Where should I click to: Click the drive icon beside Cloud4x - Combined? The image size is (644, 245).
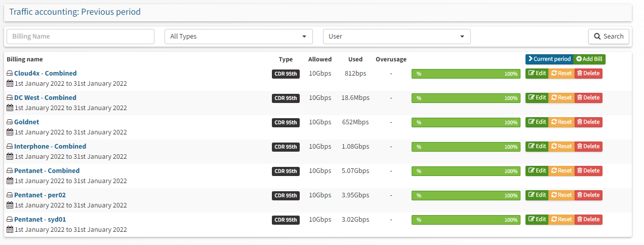point(10,74)
